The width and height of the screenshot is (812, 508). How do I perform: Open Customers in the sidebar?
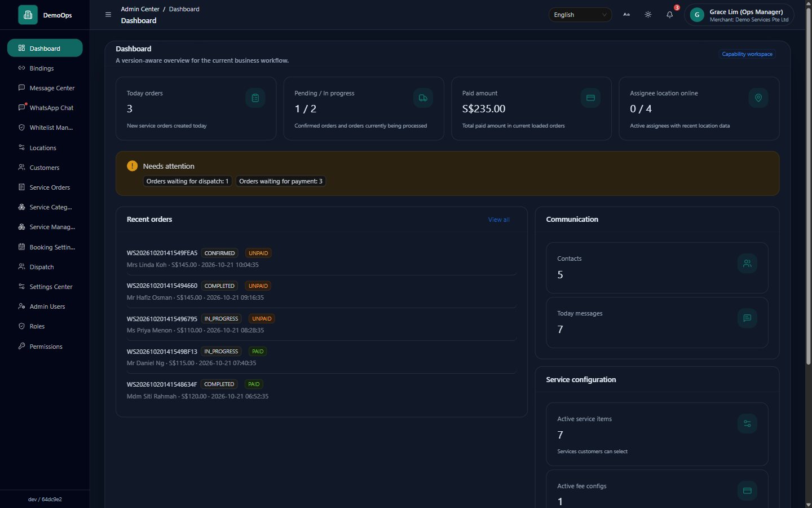tap(45, 168)
